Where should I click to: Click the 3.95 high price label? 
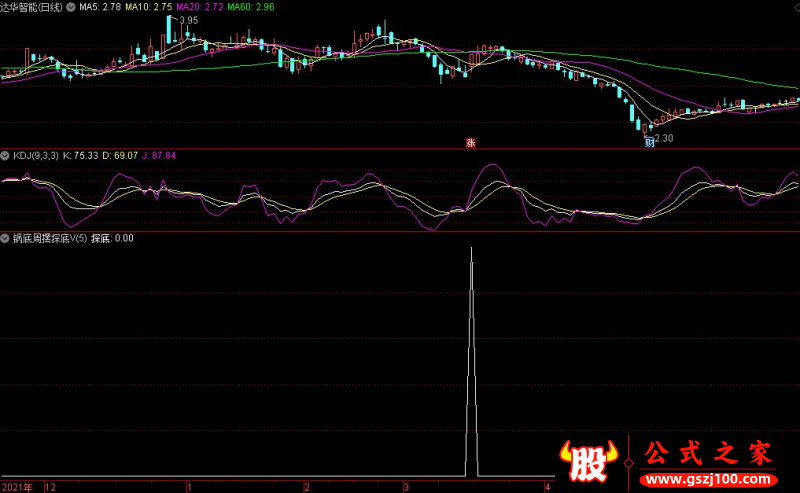(x=189, y=20)
